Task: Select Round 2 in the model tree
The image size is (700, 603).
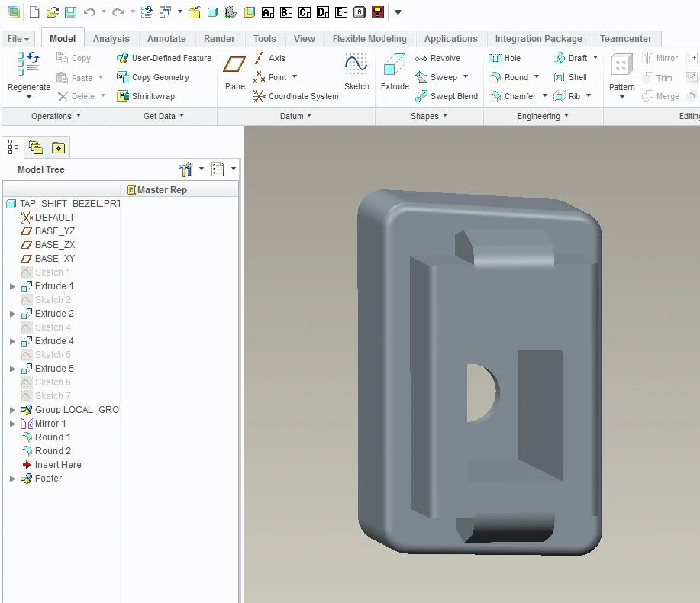Action: pyautogui.click(x=53, y=451)
